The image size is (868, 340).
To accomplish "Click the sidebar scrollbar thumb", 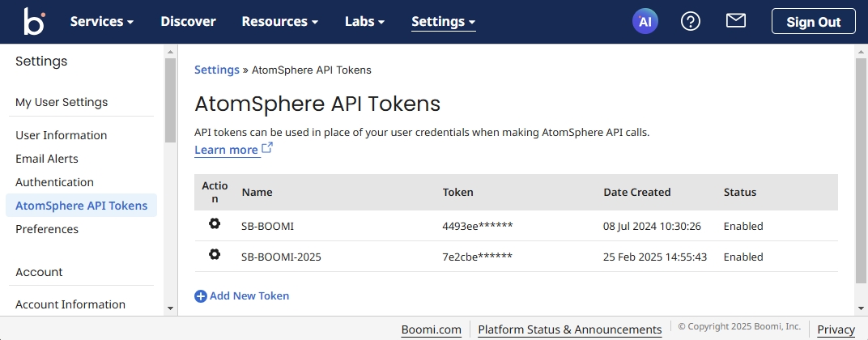I will click(170, 100).
